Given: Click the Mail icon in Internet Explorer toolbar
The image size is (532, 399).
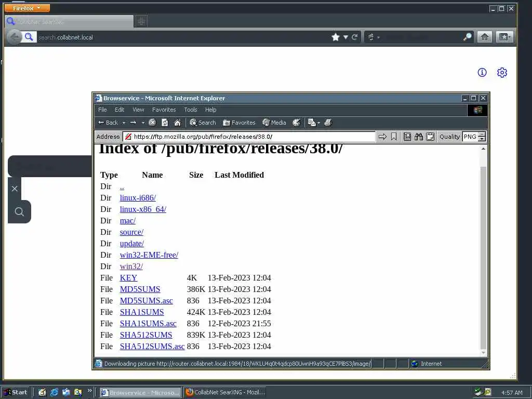Looking at the screenshot, I should 312,123.
